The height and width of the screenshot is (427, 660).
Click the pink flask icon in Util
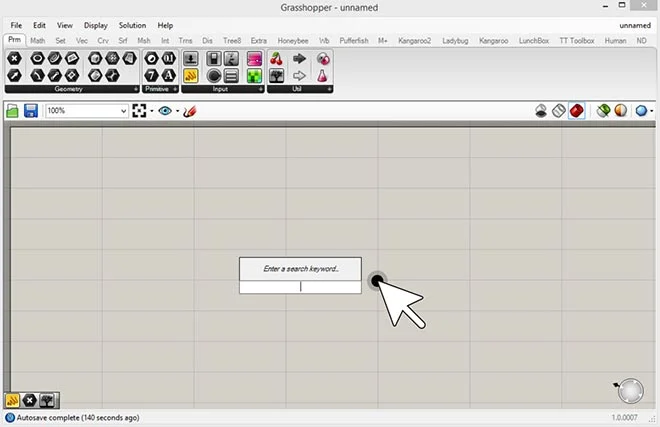click(x=322, y=76)
